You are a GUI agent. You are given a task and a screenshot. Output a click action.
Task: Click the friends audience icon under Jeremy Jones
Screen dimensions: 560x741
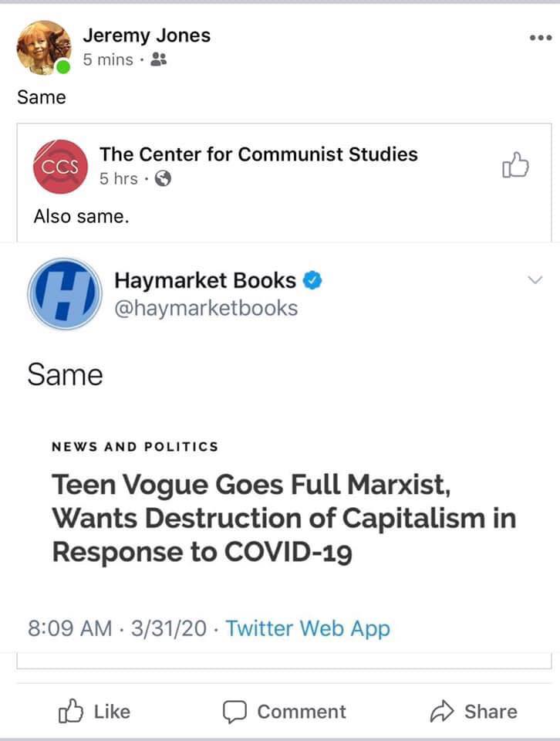(158, 59)
